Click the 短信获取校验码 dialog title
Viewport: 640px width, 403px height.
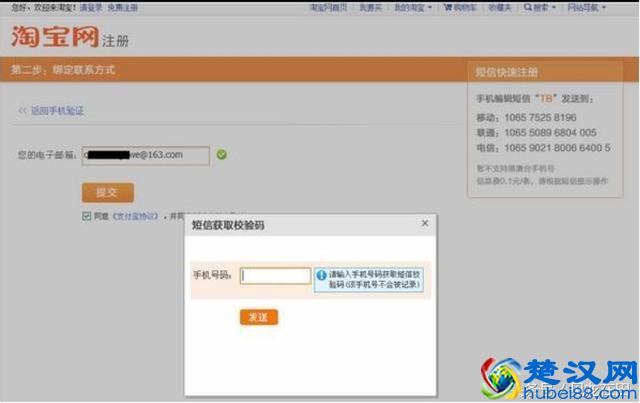pyautogui.click(x=228, y=225)
